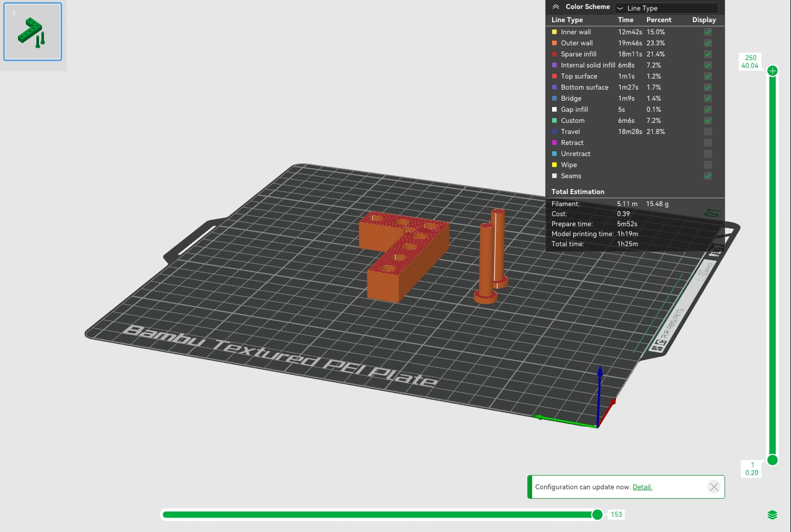Click the Sparse infill time 18m11s

(630, 54)
